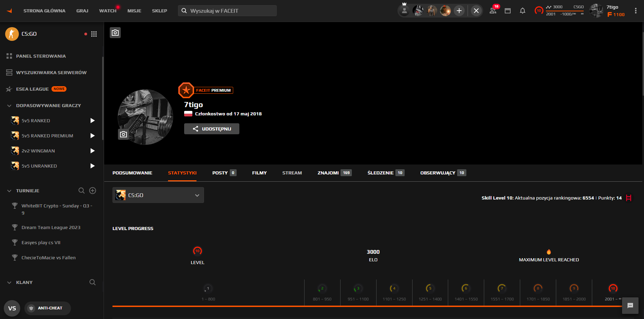The image size is (644, 319).
Task: Select the level 10 marker (2001 – ∞)
Action: click(613, 288)
